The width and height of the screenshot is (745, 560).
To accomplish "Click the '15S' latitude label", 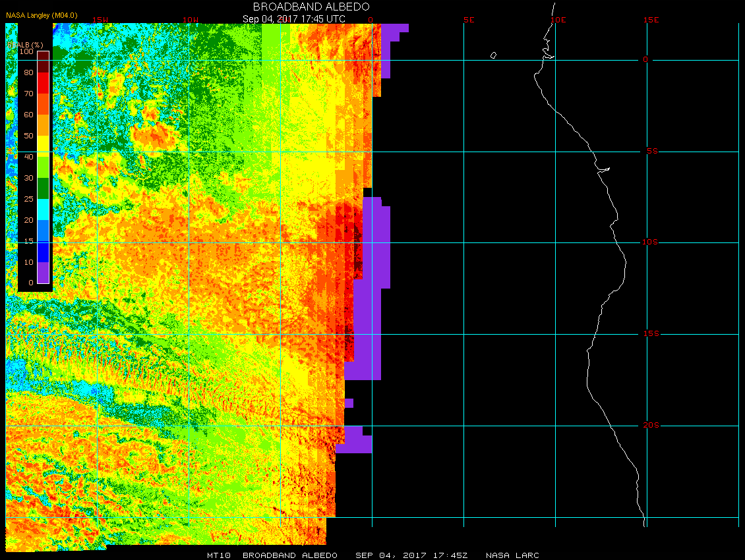I will [651, 334].
